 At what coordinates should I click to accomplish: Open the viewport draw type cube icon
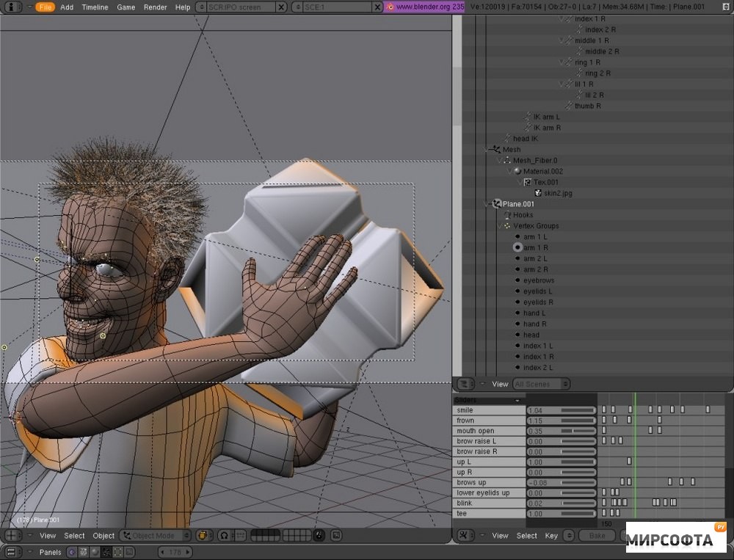(204, 535)
